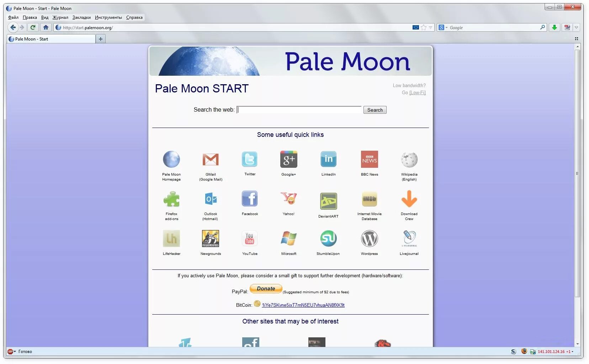Expand the address bar history dropdown arrow
The image size is (589, 364).
click(430, 27)
